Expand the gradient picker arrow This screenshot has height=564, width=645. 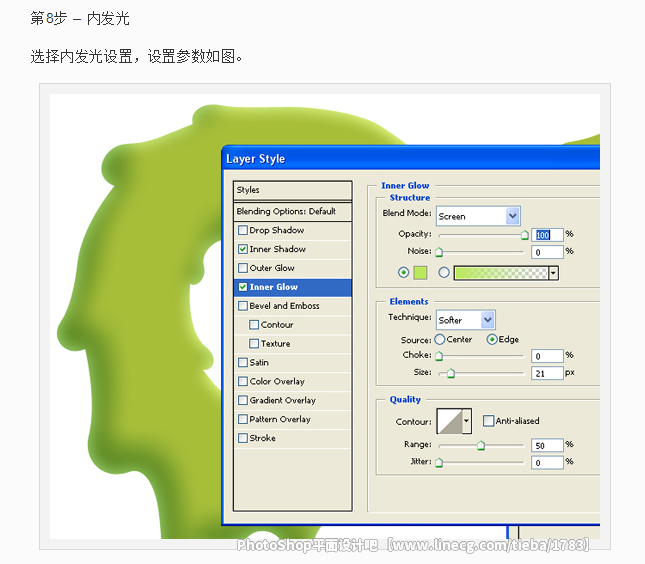point(553,273)
